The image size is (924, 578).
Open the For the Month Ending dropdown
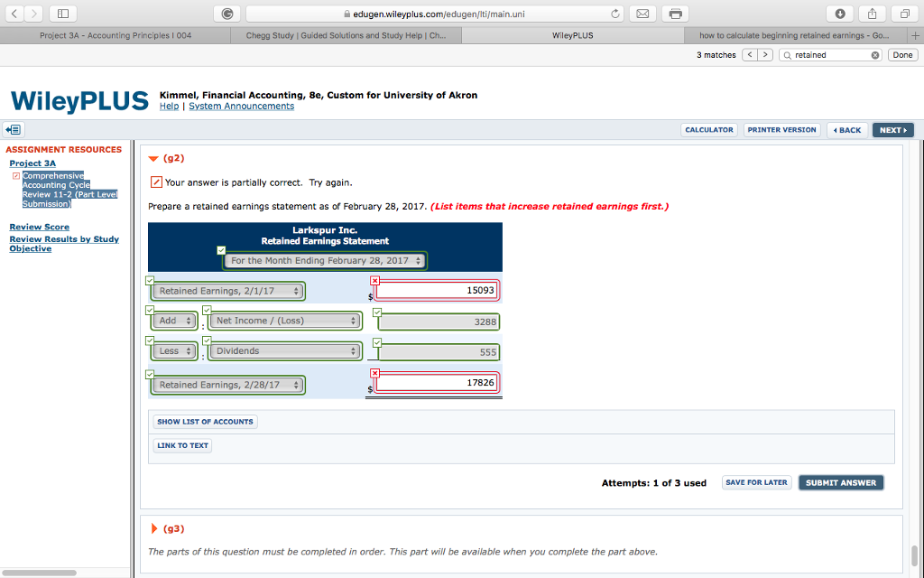pyautogui.click(x=325, y=261)
